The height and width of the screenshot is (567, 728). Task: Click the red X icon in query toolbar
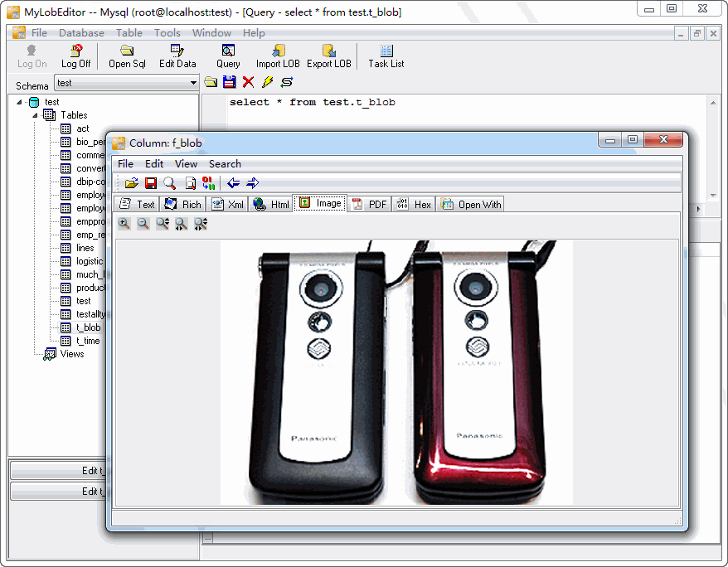249,82
